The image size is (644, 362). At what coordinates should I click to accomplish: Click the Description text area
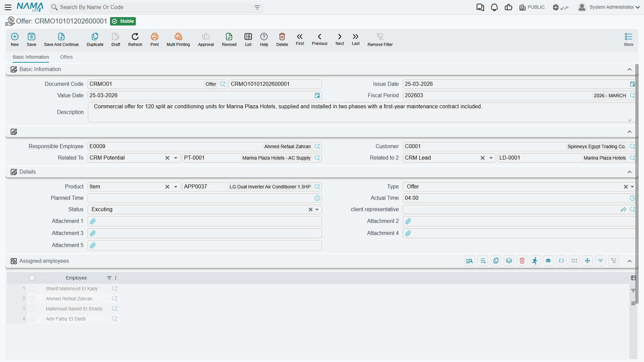(x=362, y=112)
